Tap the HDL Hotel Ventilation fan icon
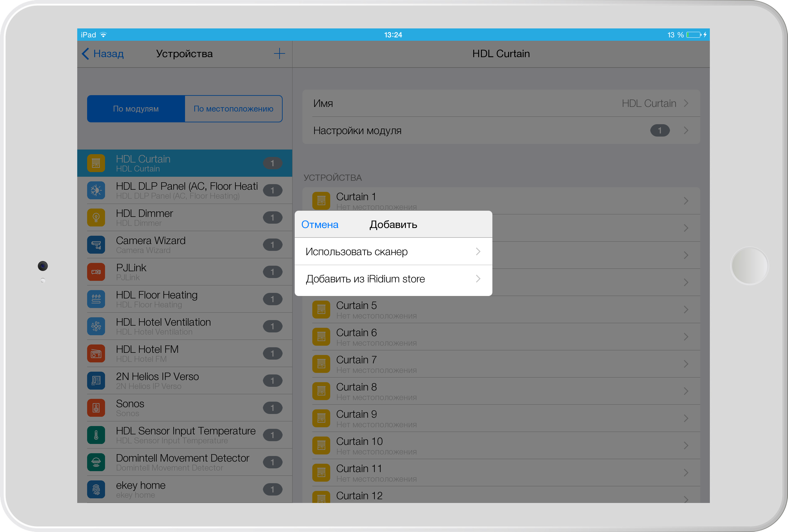 pyautogui.click(x=96, y=326)
